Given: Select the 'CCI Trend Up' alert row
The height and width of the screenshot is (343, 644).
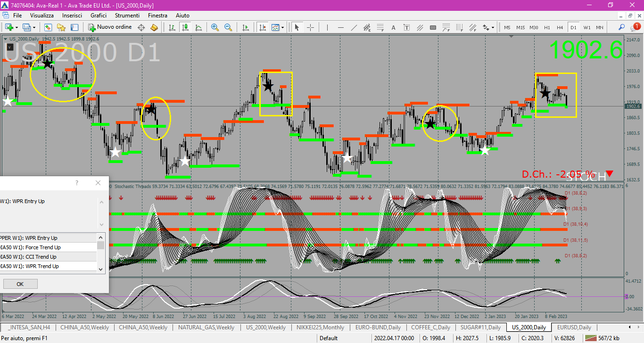Looking at the screenshot, I should pyautogui.click(x=48, y=257).
